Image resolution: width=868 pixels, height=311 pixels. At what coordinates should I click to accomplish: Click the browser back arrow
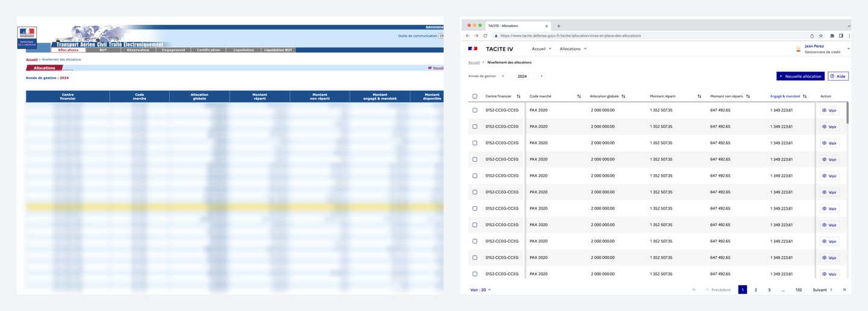468,36
